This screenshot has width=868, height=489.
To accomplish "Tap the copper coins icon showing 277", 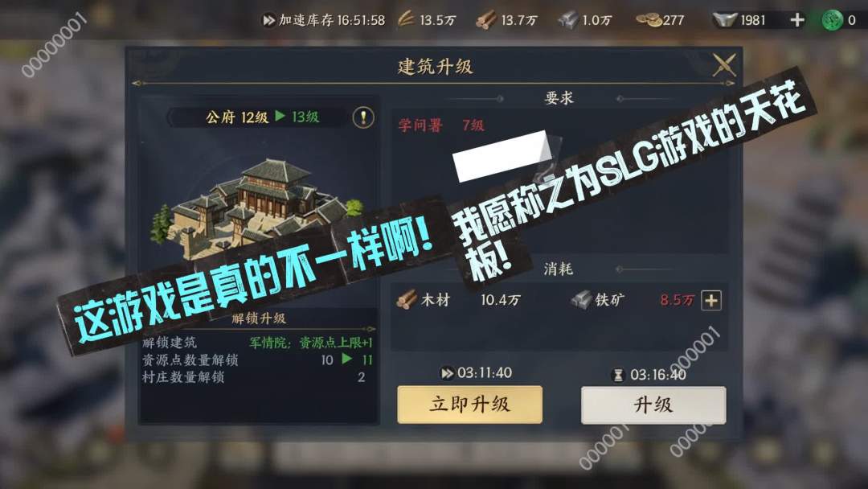I will coord(649,20).
